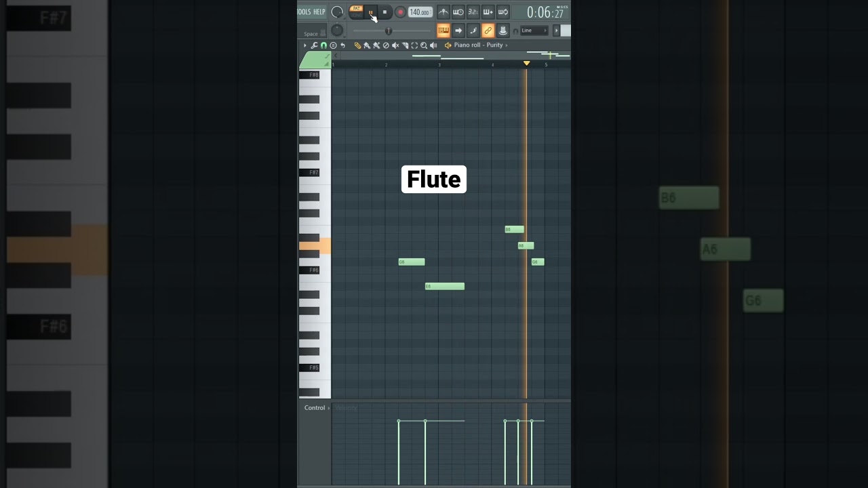Open the TOOLS menu
Viewport: 868px width, 488px height.
click(x=304, y=12)
